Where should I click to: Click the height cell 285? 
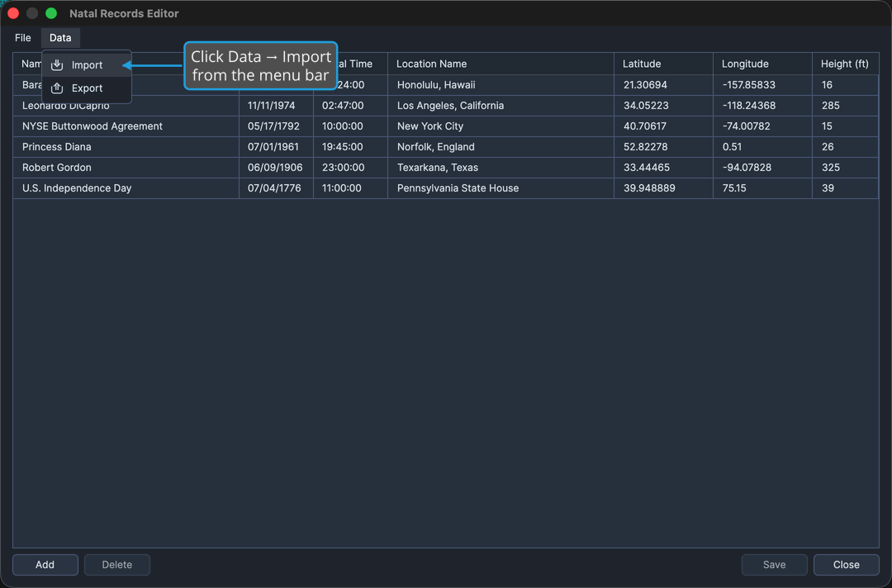pyautogui.click(x=846, y=106)
